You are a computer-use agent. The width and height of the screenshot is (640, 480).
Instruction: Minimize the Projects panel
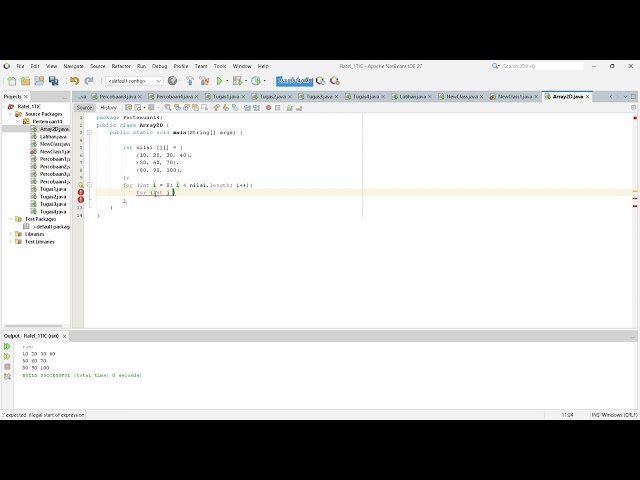click(x=64, y=97)
